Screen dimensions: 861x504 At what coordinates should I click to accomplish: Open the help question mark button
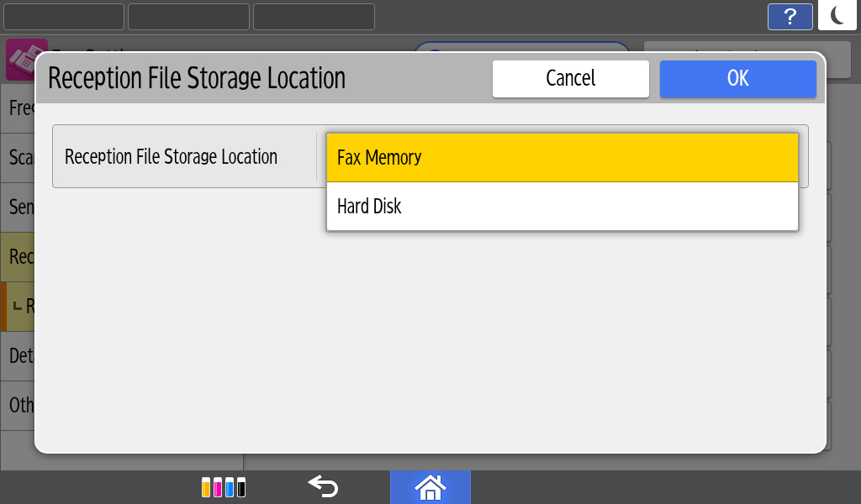pos(790,17)
